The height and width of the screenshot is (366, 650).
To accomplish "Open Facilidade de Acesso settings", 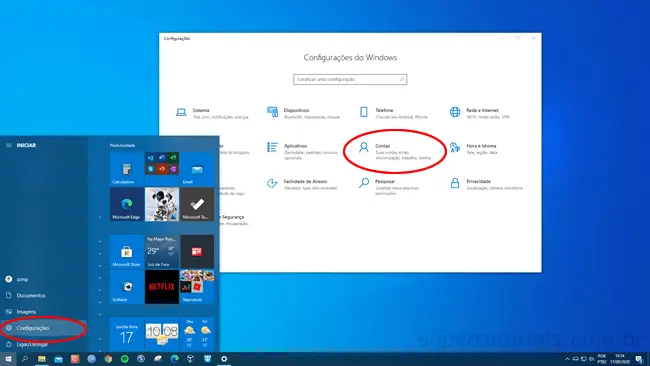I will pos(302,184).
